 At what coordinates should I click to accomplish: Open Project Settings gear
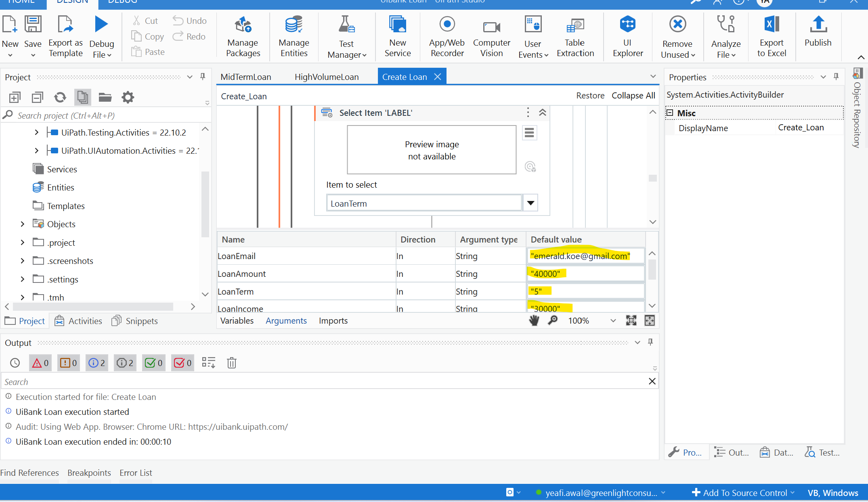tap(128, 97)
